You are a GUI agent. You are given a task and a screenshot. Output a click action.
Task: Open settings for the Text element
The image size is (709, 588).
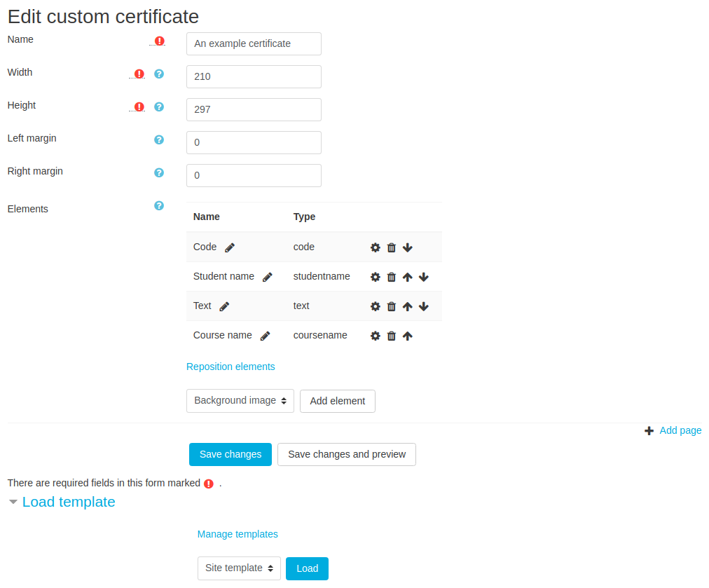pos(375,306)
